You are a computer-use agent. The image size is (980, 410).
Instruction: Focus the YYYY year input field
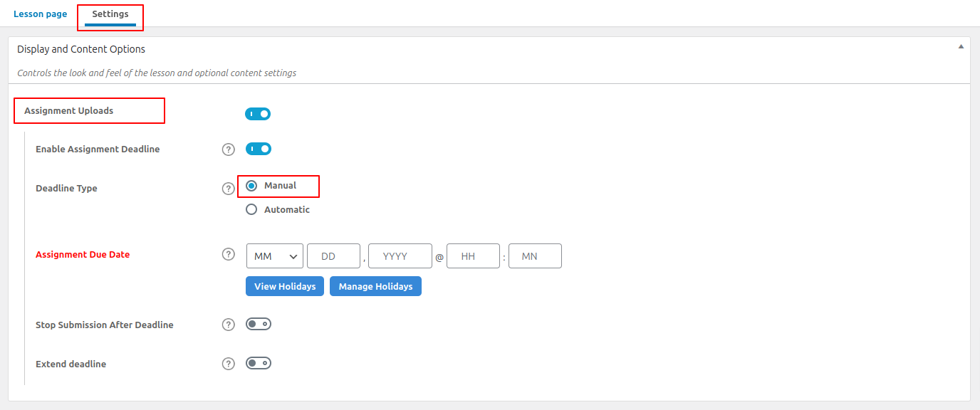(400, 256)
